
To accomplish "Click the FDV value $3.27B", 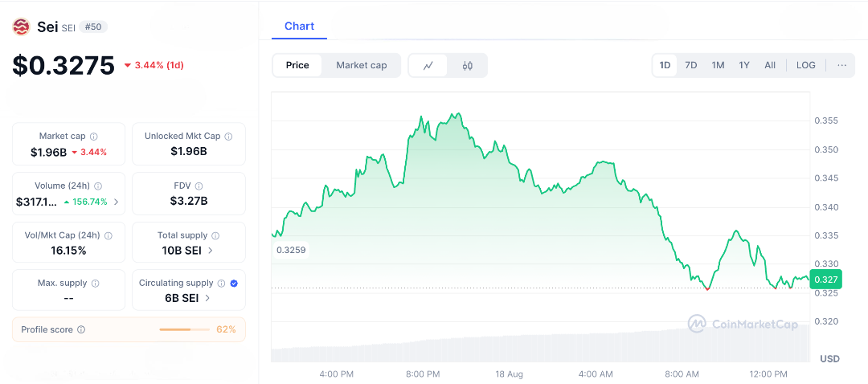I will click(x=188, y=202).
